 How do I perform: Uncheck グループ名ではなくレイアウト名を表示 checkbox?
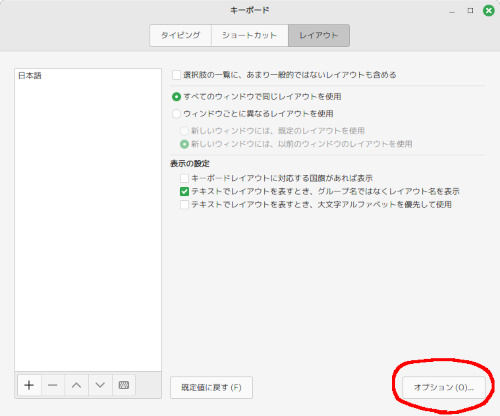click(x=184, y=191)
